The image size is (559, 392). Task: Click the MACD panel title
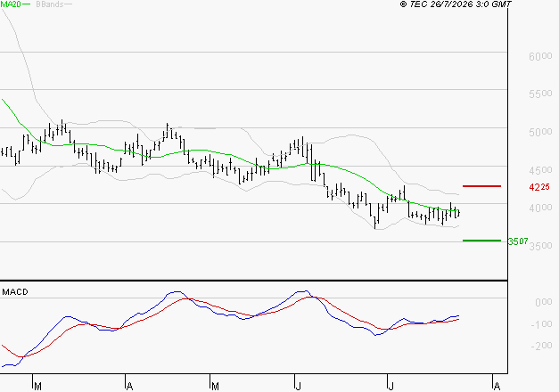[15, 292]
